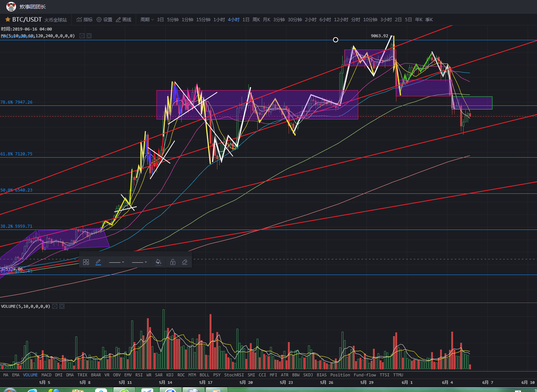The width and height of the screenshot is (537, 392).
Task: Open VOLUME indicator settings gear
Action: (x=55, y=306)
